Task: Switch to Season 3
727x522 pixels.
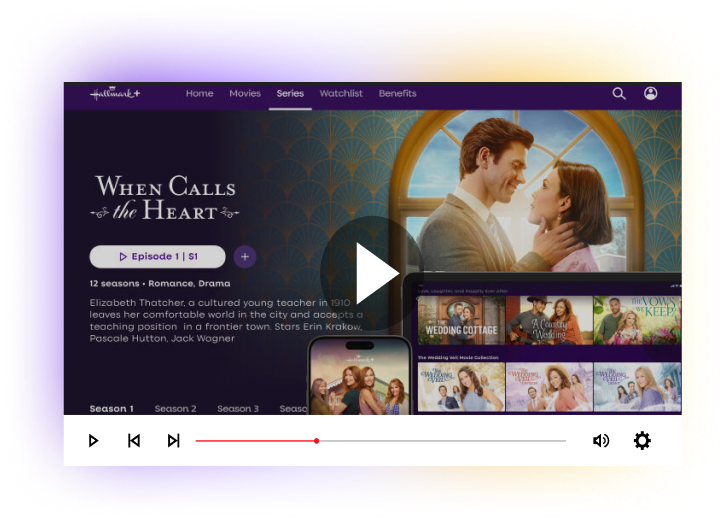Action: (x=238, y=408)
